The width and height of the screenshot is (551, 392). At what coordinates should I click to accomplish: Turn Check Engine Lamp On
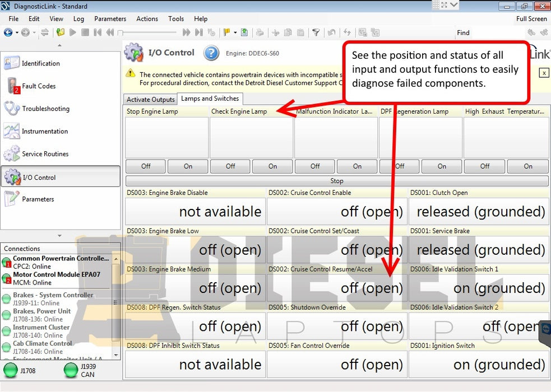coord(272,166)
